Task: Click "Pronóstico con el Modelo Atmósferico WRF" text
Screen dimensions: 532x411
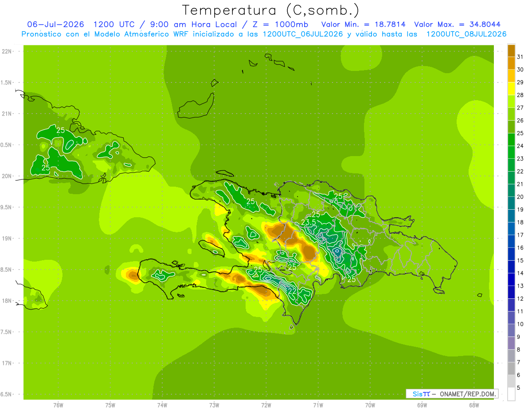Action: pyautogui.click(x=105, y=34)
